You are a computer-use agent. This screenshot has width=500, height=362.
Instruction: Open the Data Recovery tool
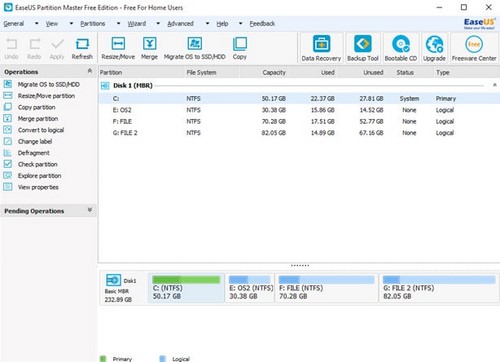pos(321,49)
